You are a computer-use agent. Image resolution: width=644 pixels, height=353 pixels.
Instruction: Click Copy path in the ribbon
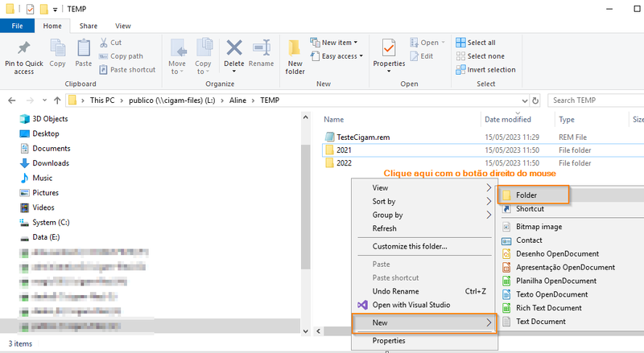click(122, 56)
